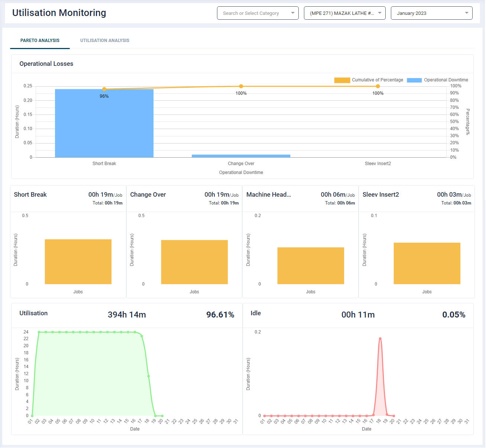Click the Machine Head... card title

pyautogui.click(x=268, y=194)
